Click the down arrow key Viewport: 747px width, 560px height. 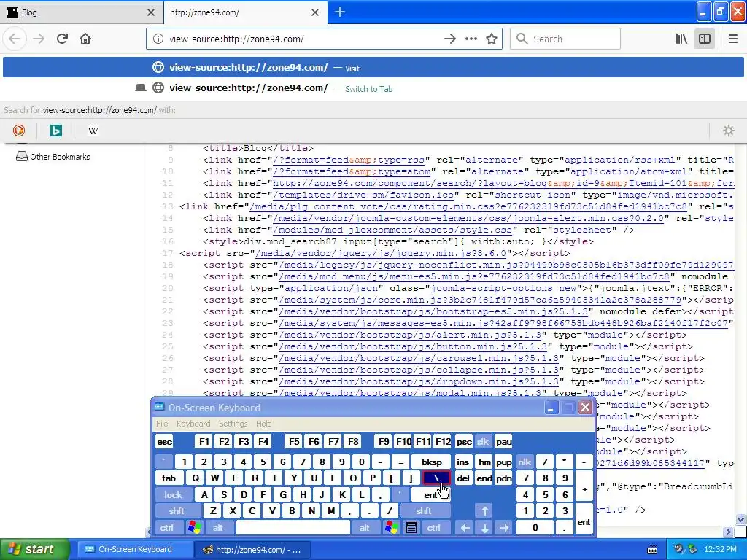click(x=484, y=528)
